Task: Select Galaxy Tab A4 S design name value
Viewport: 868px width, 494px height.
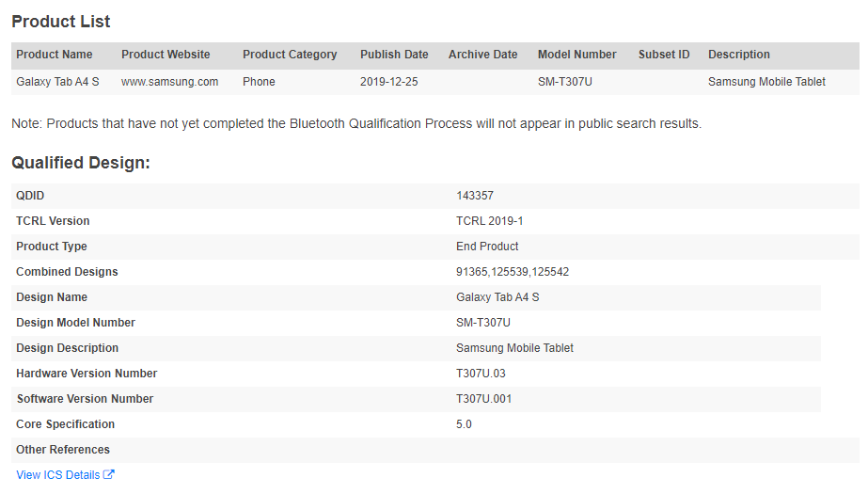Action: point(497,297)
